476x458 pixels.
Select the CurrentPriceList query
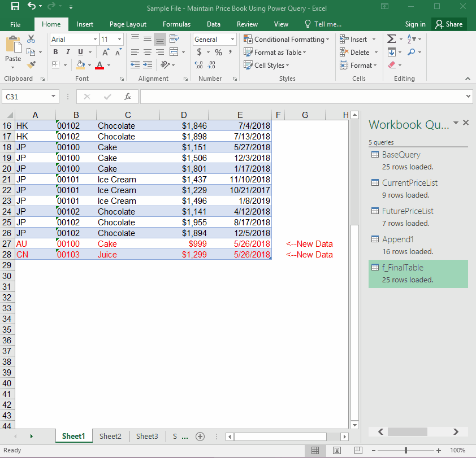[409, 183]
